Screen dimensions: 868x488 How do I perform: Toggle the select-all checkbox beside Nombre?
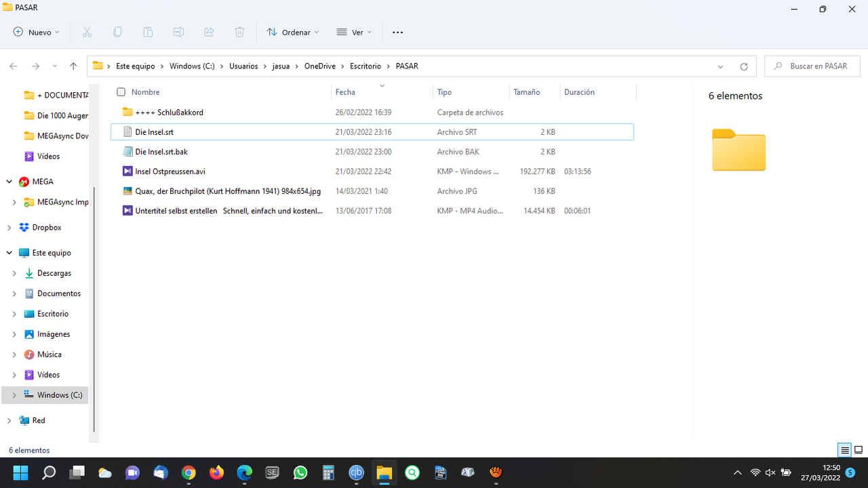coord(121,92)
